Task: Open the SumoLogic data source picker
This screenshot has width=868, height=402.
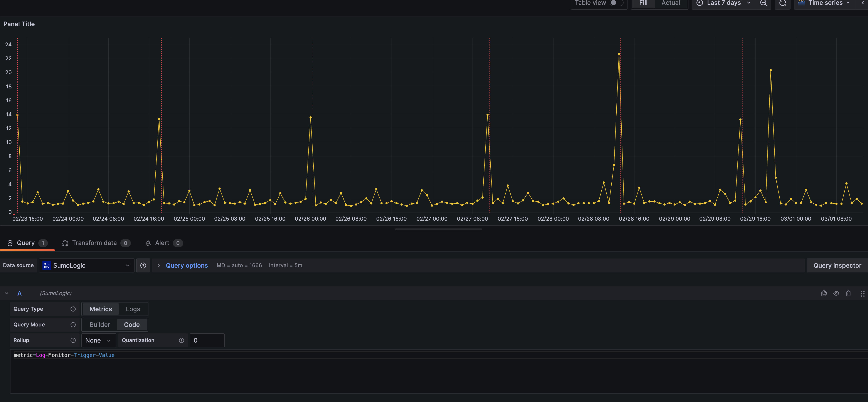Action: pyautogui.click(x=86, y=265)
